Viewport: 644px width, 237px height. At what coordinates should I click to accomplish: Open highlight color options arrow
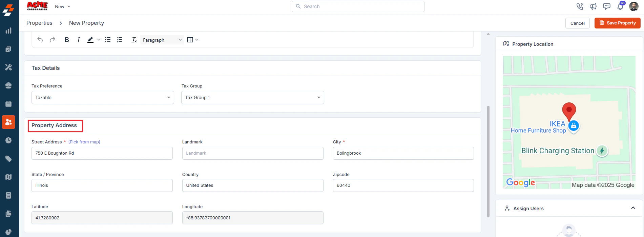(x=99, y=40)
